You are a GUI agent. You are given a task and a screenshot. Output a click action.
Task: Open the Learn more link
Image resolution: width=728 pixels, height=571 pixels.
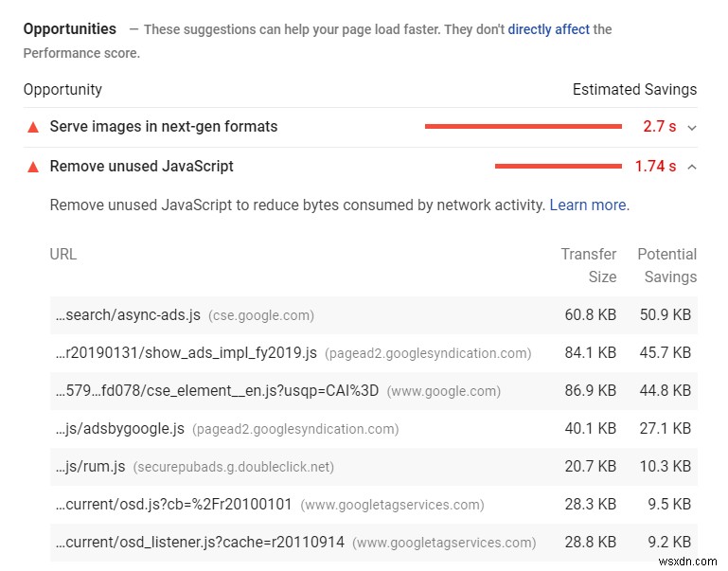point(588,205)
